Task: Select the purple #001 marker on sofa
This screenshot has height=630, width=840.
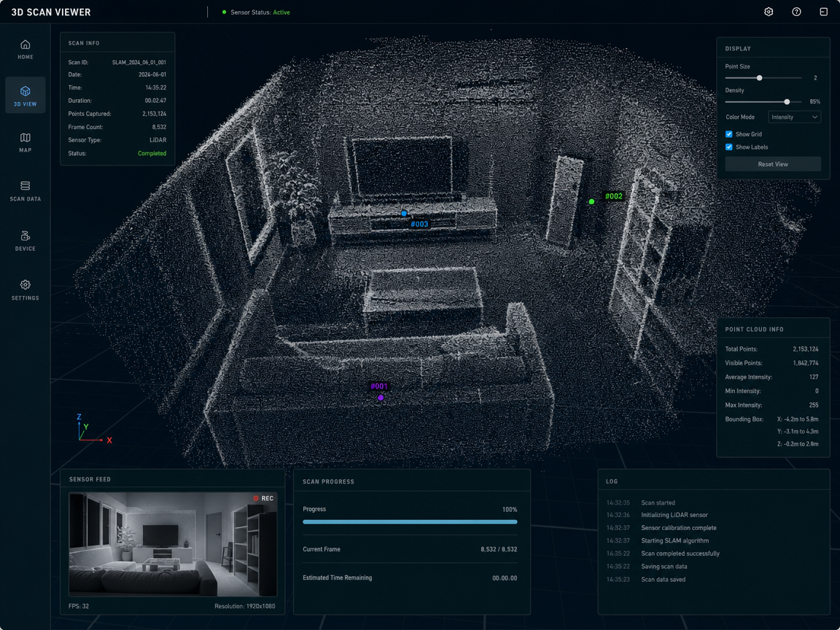Action: 381,397
